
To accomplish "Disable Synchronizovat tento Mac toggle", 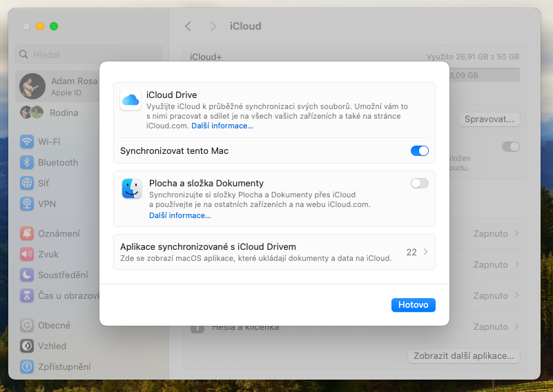I will 419,150.
